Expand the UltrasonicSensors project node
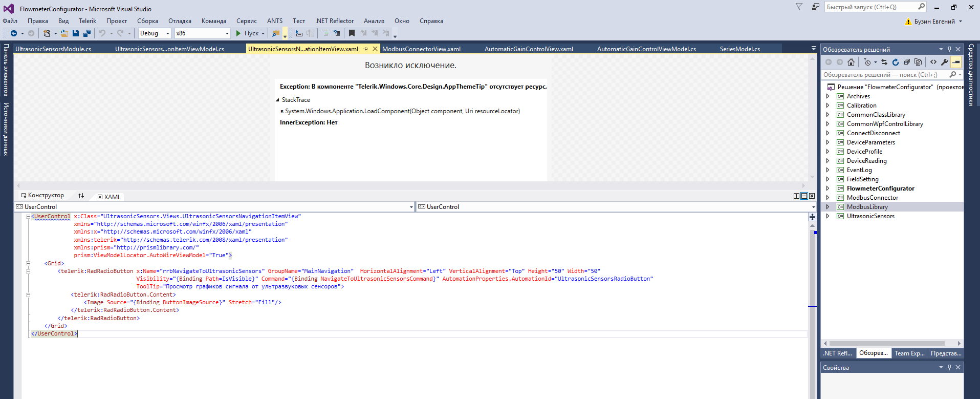980x399 pixels. (x=827, y=216)
